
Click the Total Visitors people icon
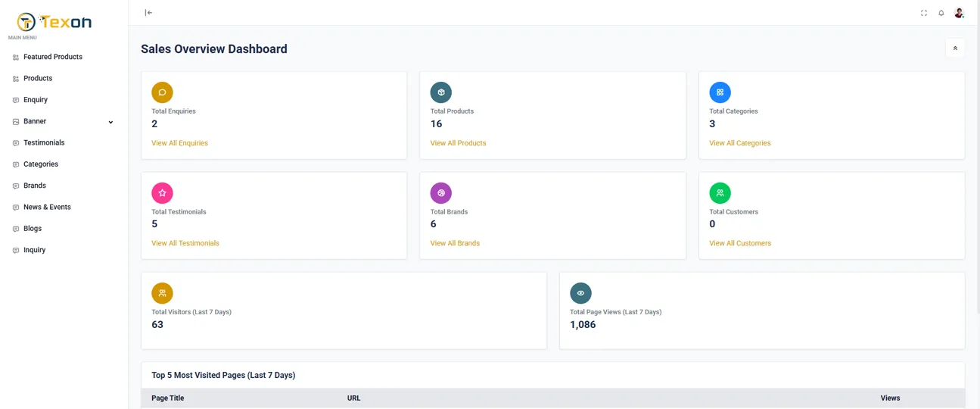click(162, 293)
